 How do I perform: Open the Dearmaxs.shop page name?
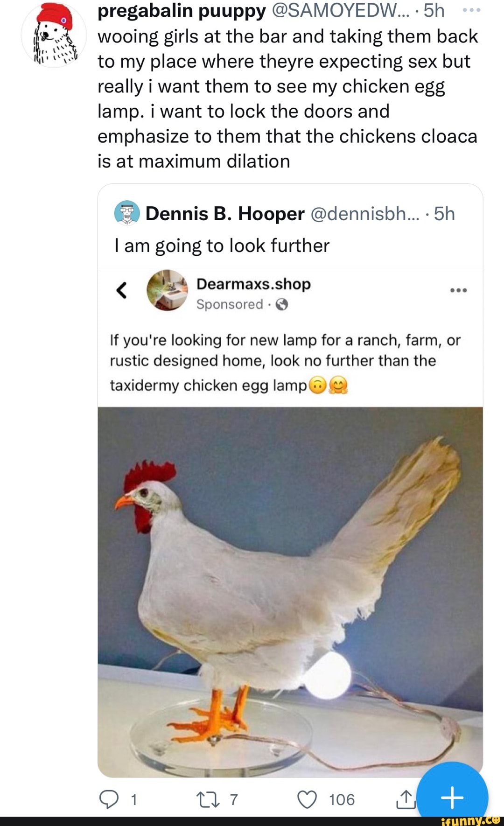pos(253,284)
